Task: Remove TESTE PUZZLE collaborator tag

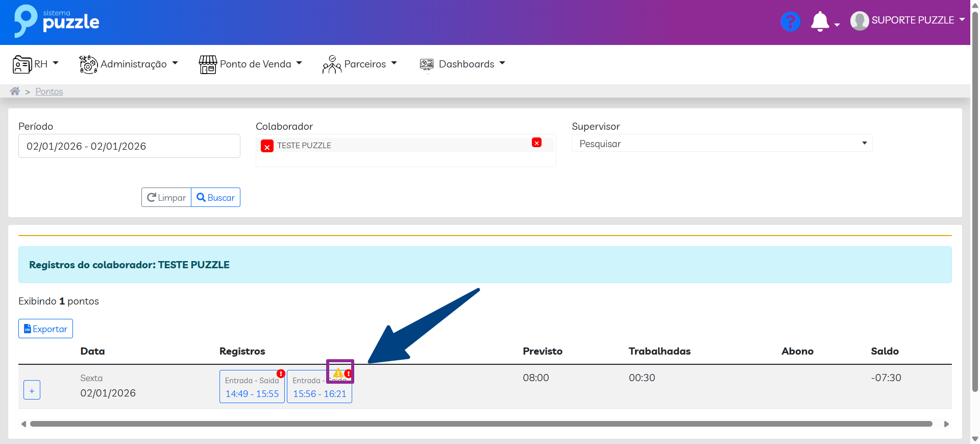Action: pyautogui.click(x=267, y=147)
